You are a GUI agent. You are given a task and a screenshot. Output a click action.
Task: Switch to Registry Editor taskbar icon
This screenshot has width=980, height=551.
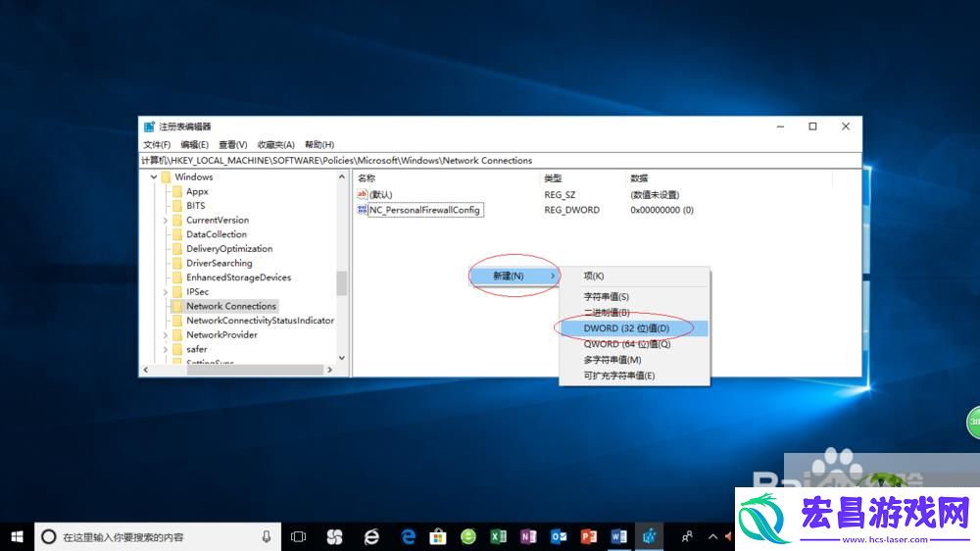[650, 536]
